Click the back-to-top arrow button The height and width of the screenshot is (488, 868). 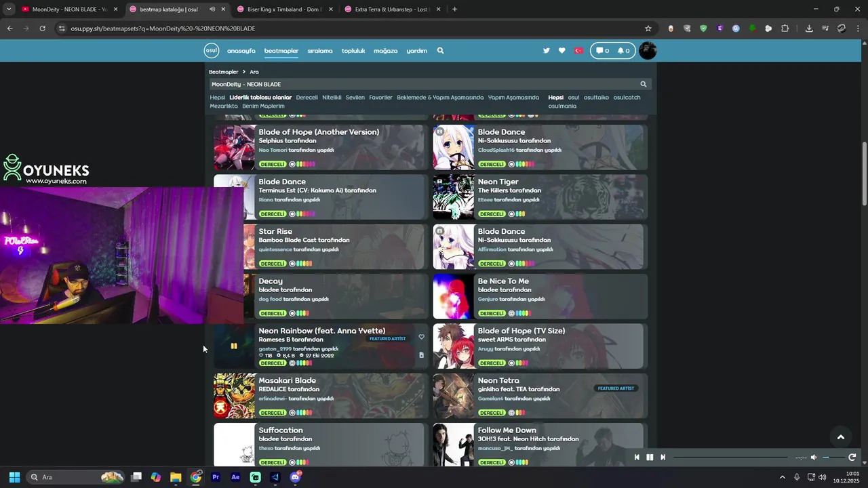click(x=840, y=437)
